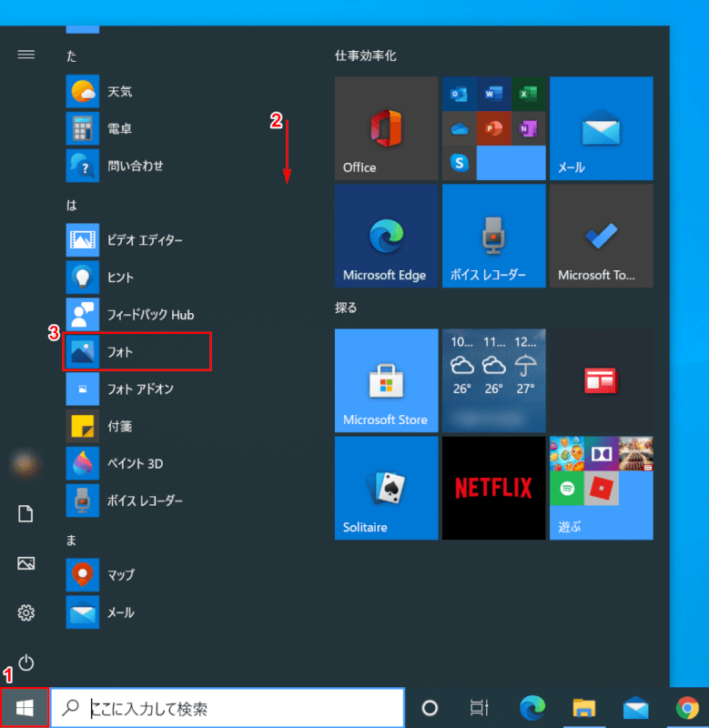This screenshot has width=709, height=728.
Task: Open PowerPoint in Office tile group
Action: tap(493, 128)
